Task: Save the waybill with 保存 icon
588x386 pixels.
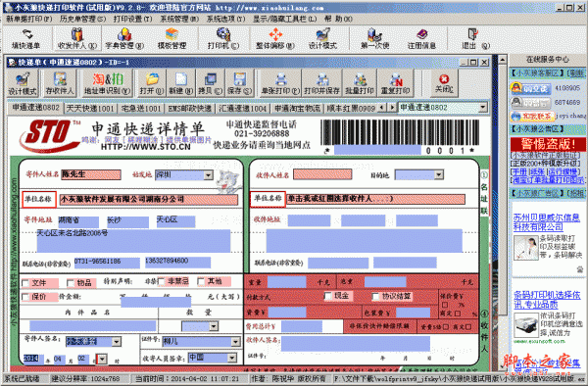Action: (x=240, y=83)
